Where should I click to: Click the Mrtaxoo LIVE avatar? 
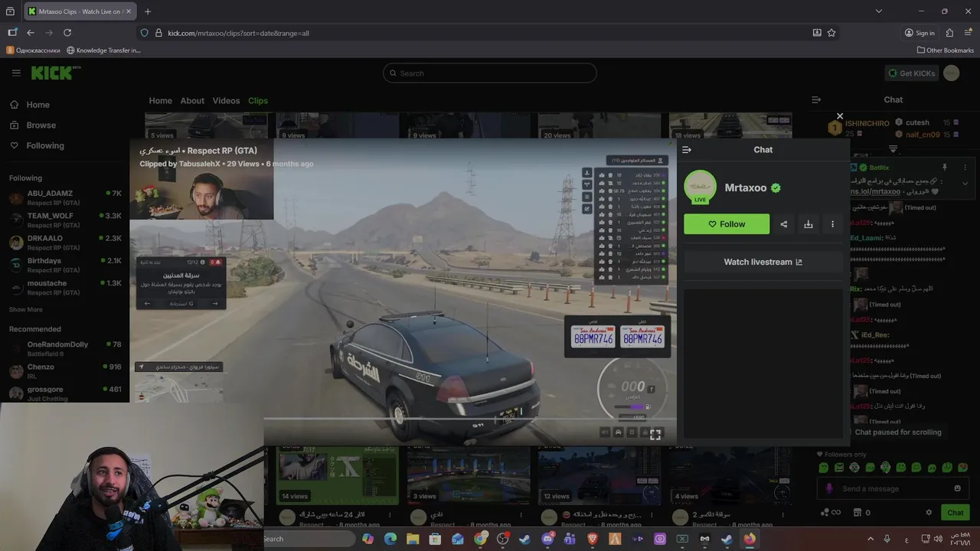tap(700, 187)
